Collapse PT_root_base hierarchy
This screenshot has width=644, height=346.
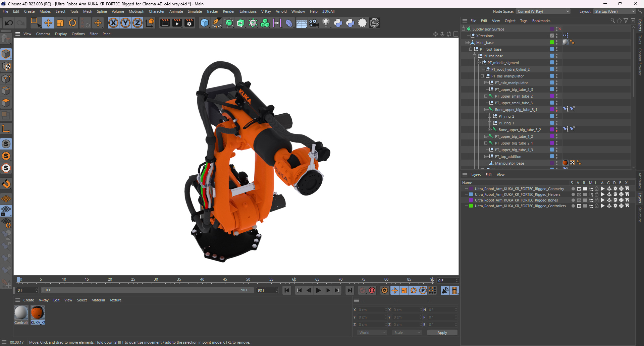tap(471, 49)
